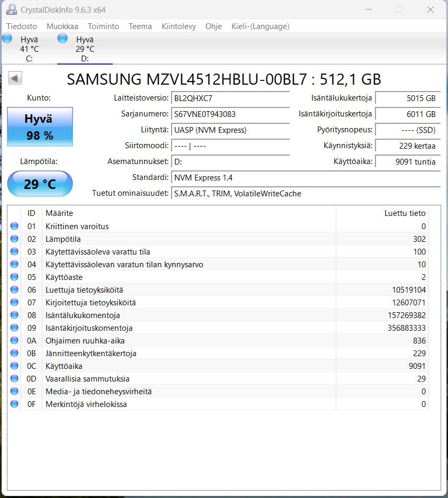Switch to the C: drive tab
This screenshot has width=448, height=498.
pos(29,49)
